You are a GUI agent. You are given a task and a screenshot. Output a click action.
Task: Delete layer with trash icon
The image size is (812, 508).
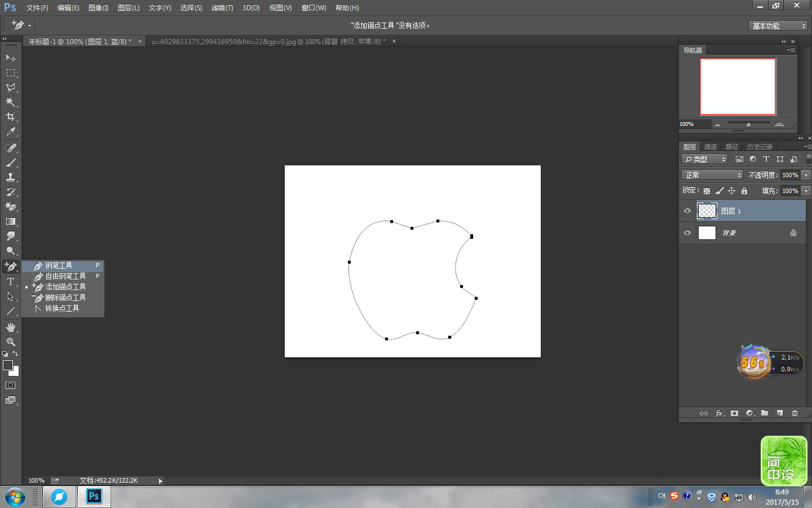[x=795, y=413]
